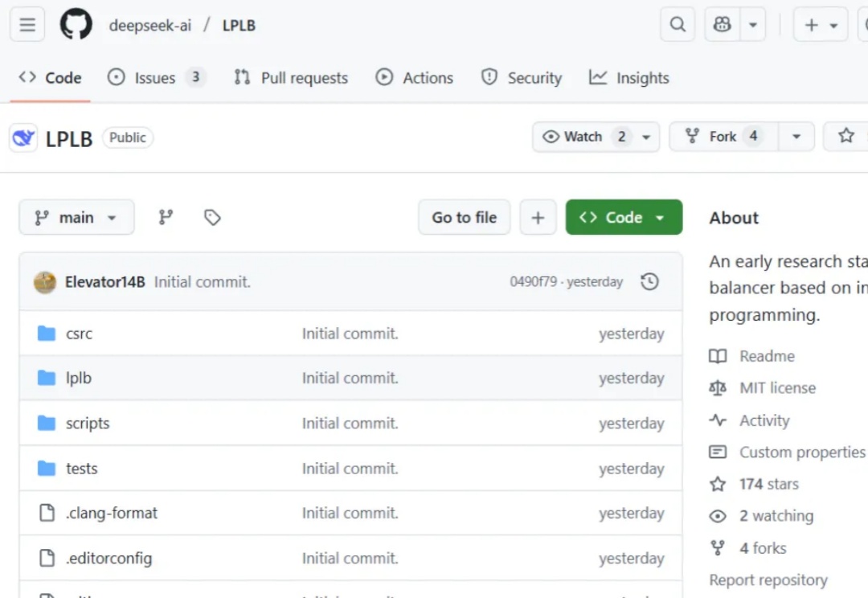Open the MIT license link

tap(776, 388)
